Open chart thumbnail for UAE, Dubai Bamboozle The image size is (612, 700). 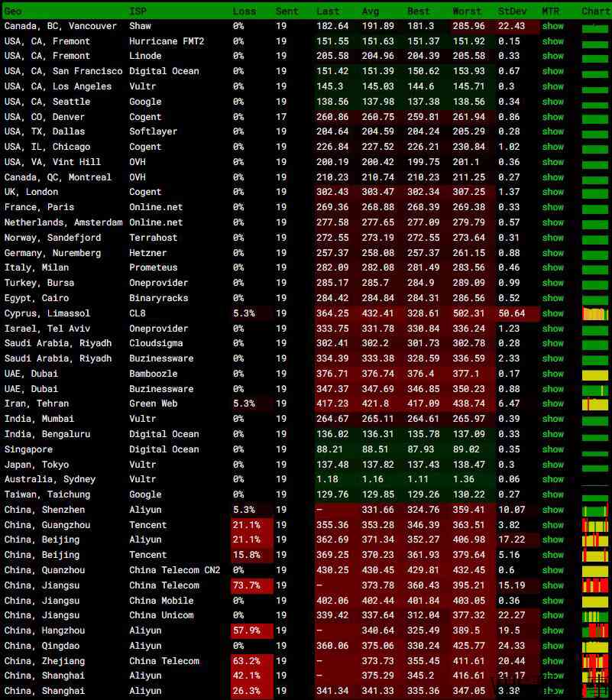click(595, 374)
